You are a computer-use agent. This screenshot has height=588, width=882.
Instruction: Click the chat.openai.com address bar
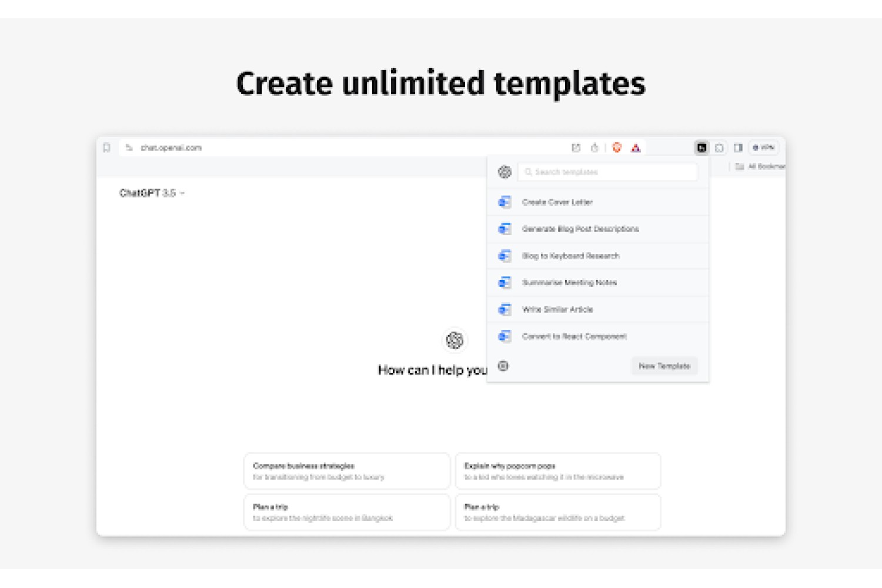tap(382, 148)
